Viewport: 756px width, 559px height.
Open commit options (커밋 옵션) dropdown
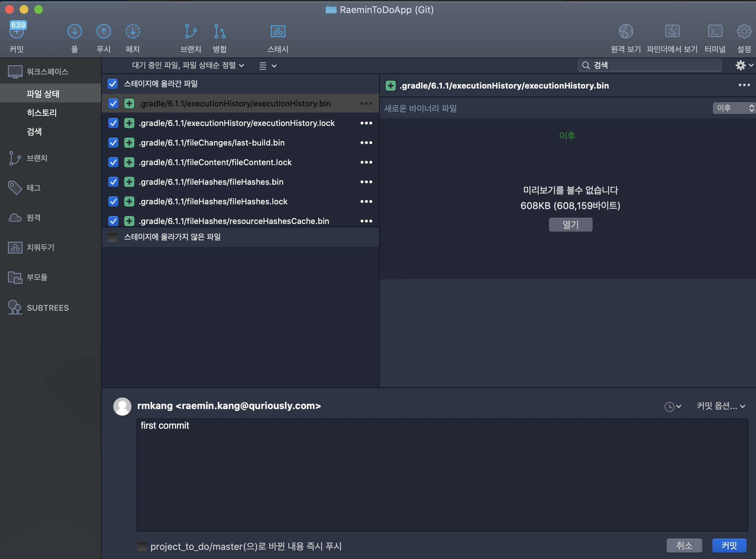point(721,406)
